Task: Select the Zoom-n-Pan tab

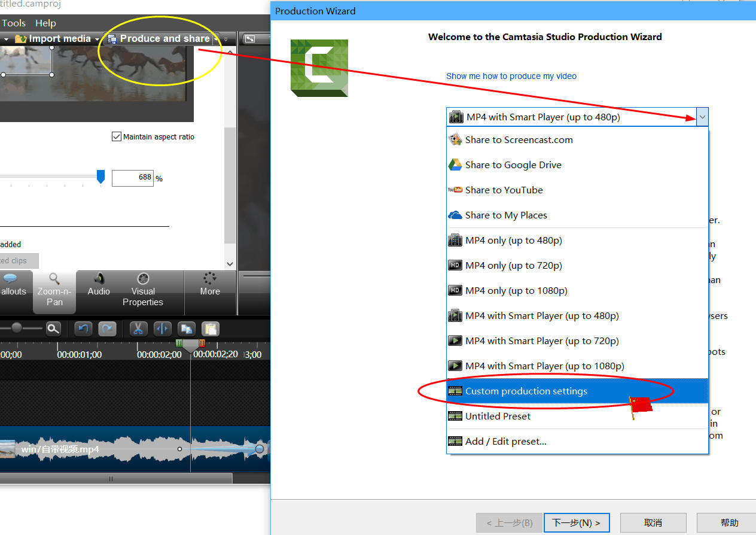Action: [54, 292]
